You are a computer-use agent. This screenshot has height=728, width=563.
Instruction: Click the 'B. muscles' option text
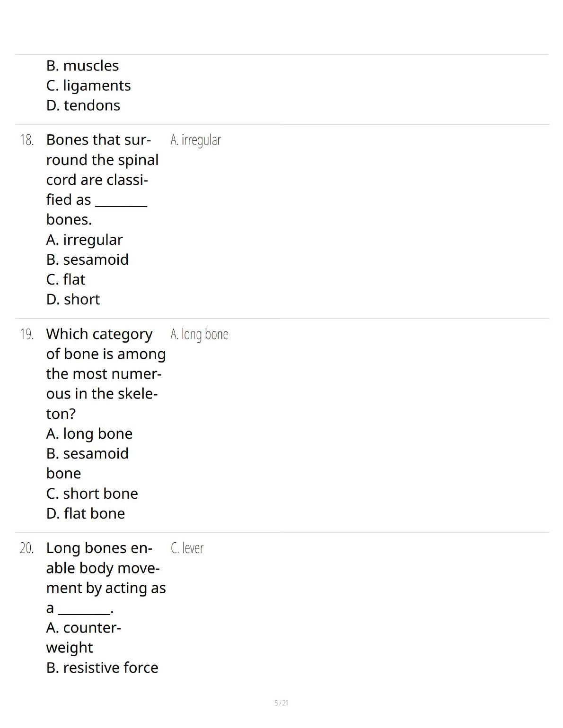(82, 66)
